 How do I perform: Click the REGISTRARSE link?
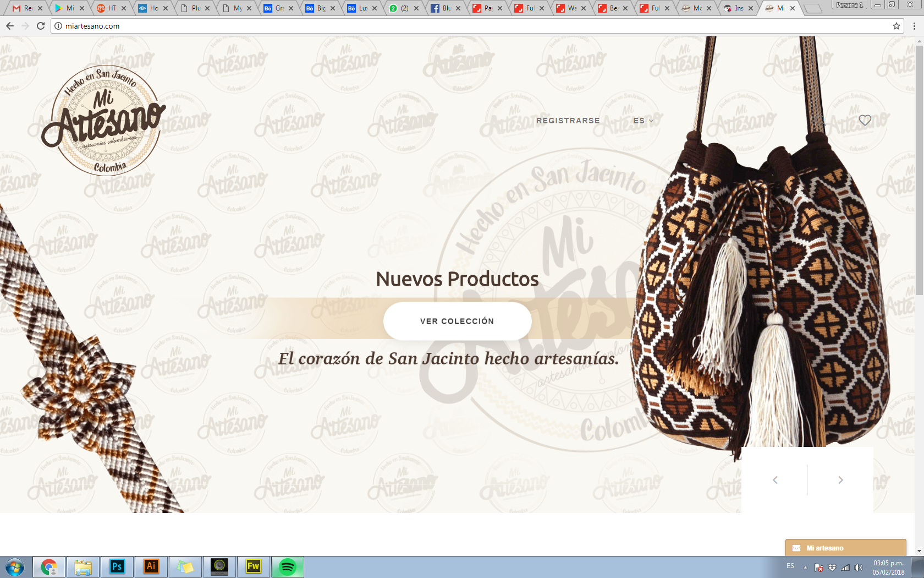point(568,121)
